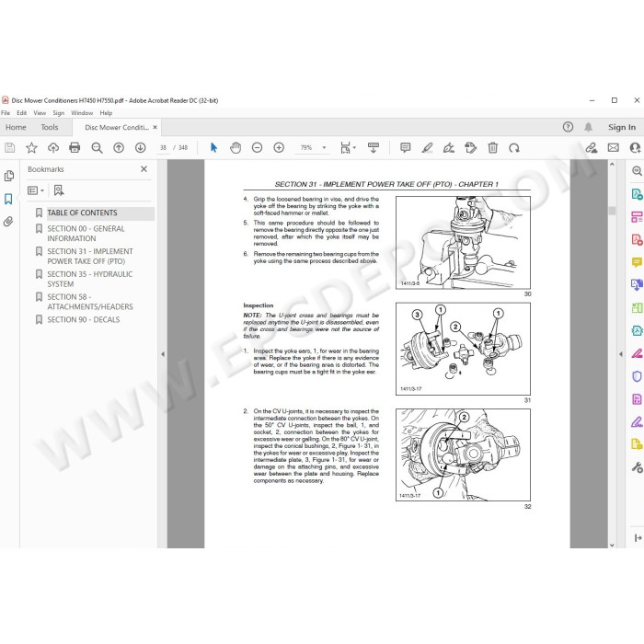
Task: Close the Disc Mower Conditi... document tab
Action: (155, 127)
